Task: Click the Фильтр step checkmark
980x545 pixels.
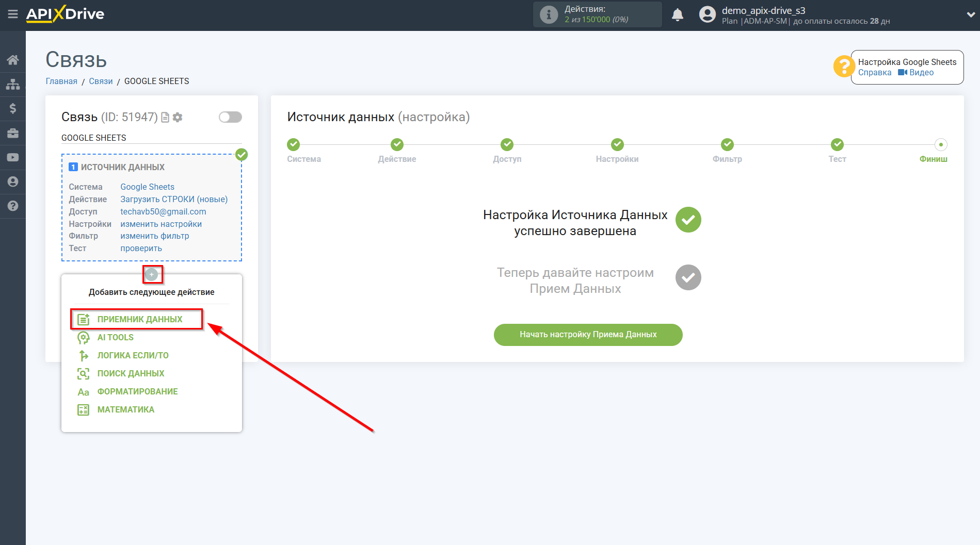Action: coord(727,144)
